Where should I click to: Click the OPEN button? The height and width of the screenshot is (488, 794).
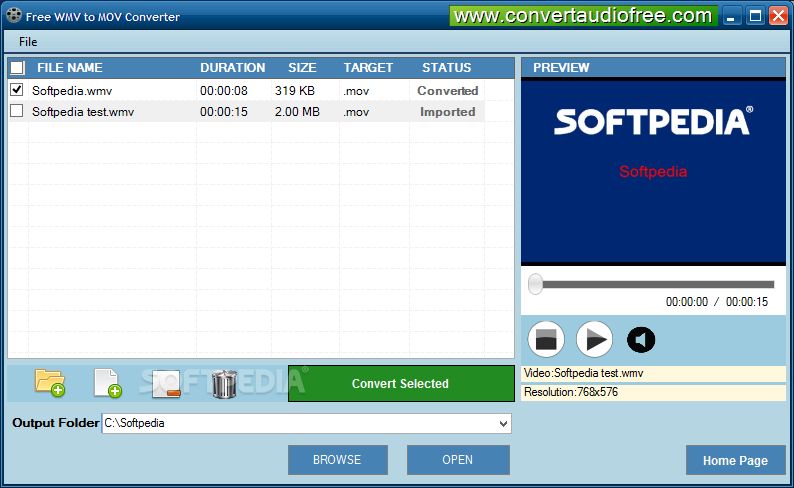pyautogui.click(x=458, y=460)
